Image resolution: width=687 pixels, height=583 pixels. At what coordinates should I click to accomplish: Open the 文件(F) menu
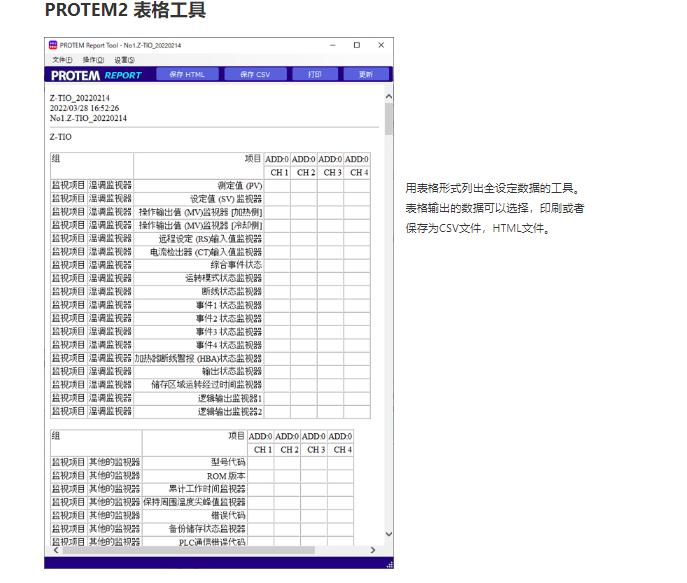coord(62,60)
